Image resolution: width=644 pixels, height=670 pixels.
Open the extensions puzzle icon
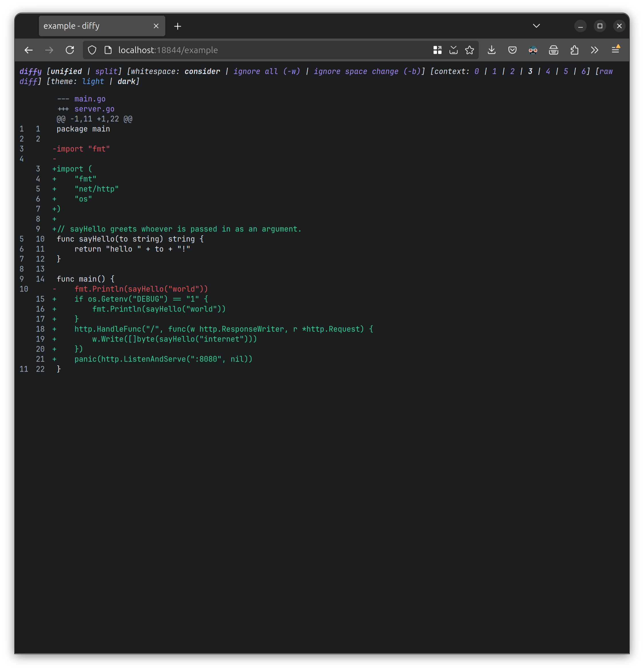coord(574,50)
